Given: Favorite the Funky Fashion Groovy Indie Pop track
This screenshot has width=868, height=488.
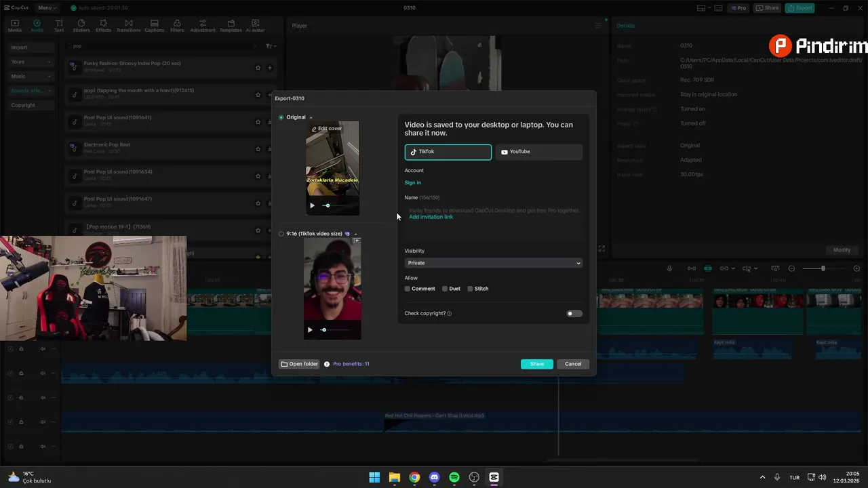Looking at the screenshot, I should pyautogui.click(x=258, y=68).
